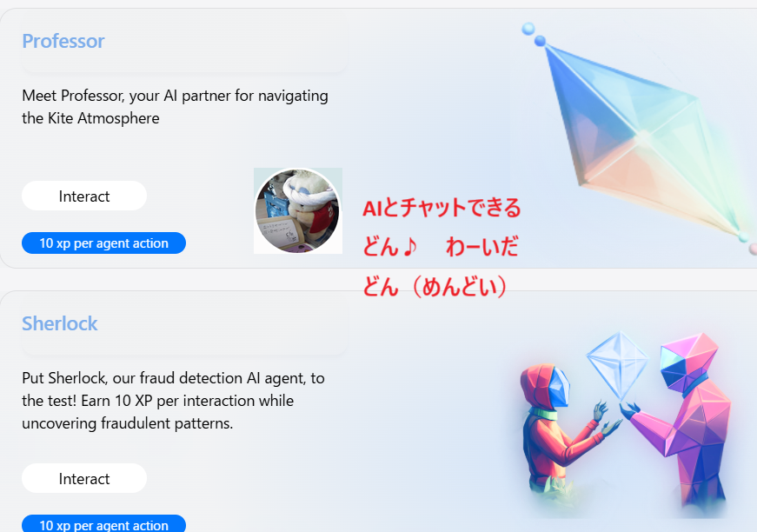Click the circular plush toy avatar photo
Screen dimensions: 757x532
298,211
